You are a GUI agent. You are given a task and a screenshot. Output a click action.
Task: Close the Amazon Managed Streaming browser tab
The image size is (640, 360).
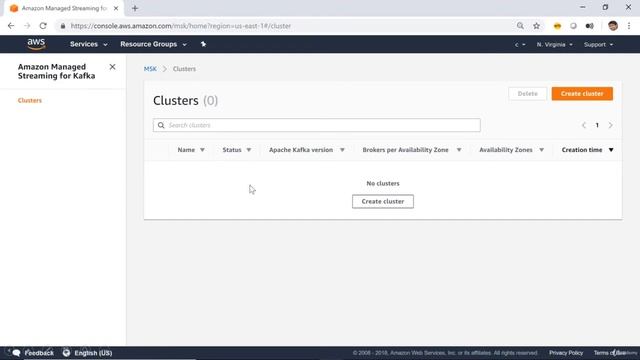click(116, 8)
